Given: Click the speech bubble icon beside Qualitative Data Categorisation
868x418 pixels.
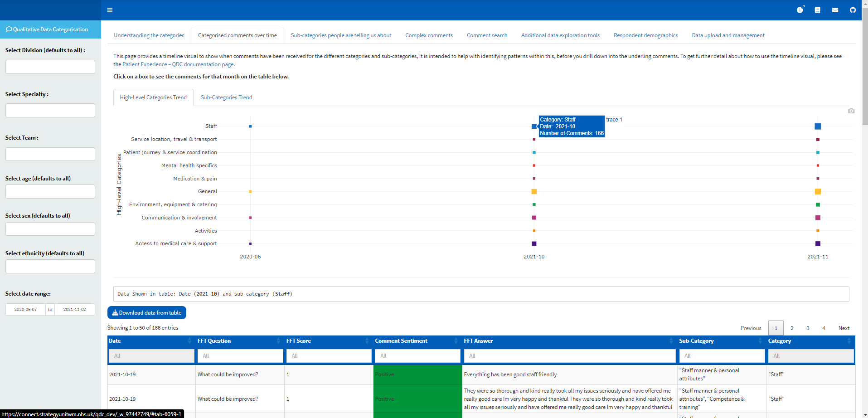Looking at the screenshot, I should pos(9,29).
